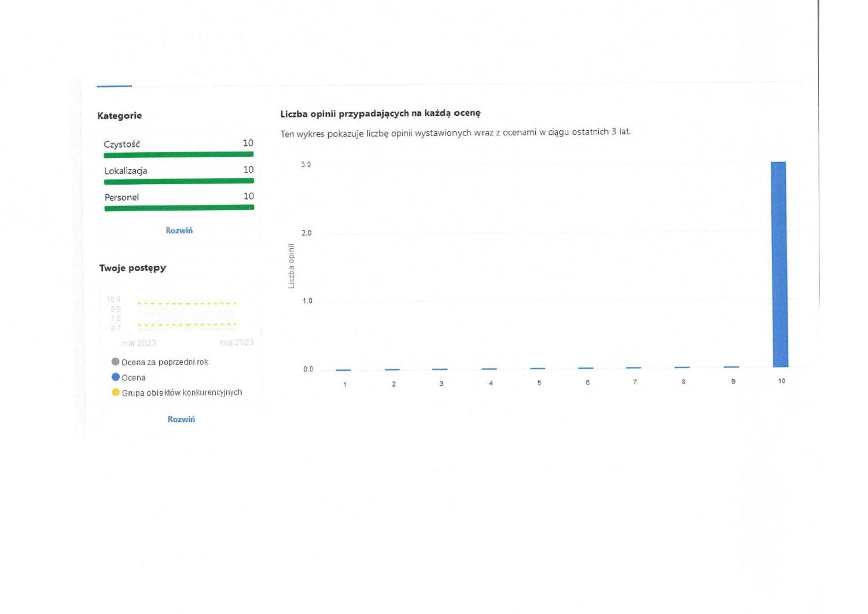Select the gray Ocena za poprzedni rok legend dot
Screen dimensions: 868x614
pyautogui.click(x=115, y=362)
